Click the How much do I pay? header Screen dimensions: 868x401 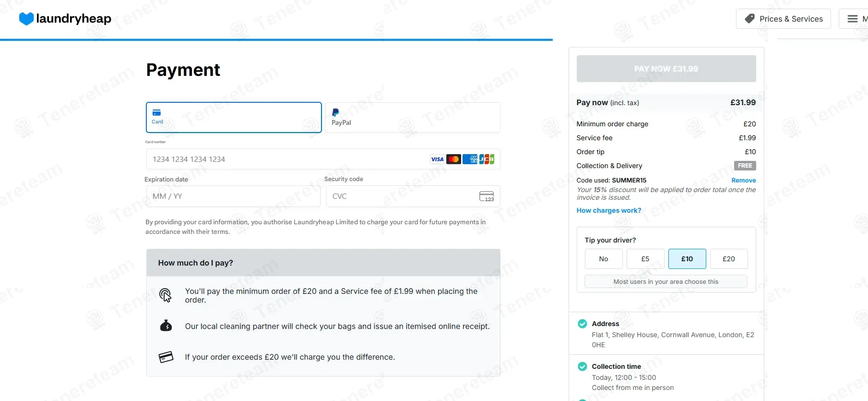point(323,263)
